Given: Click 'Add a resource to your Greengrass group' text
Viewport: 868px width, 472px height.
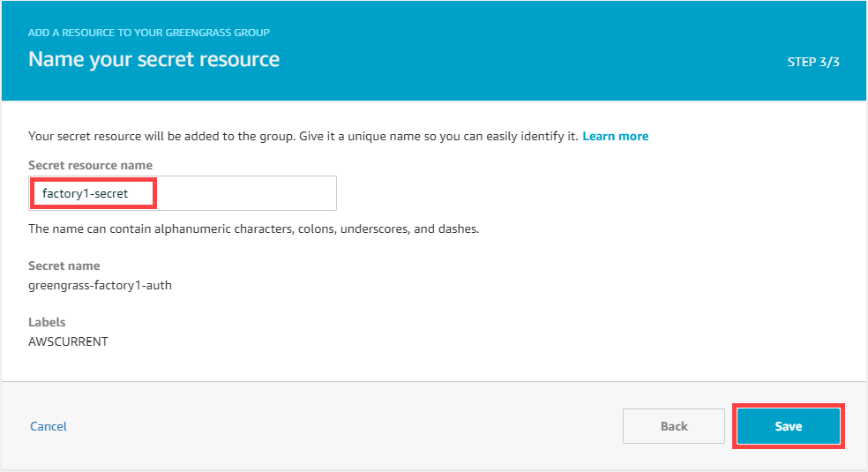Looking at the screenshot, I should click(x=149, y=33).
